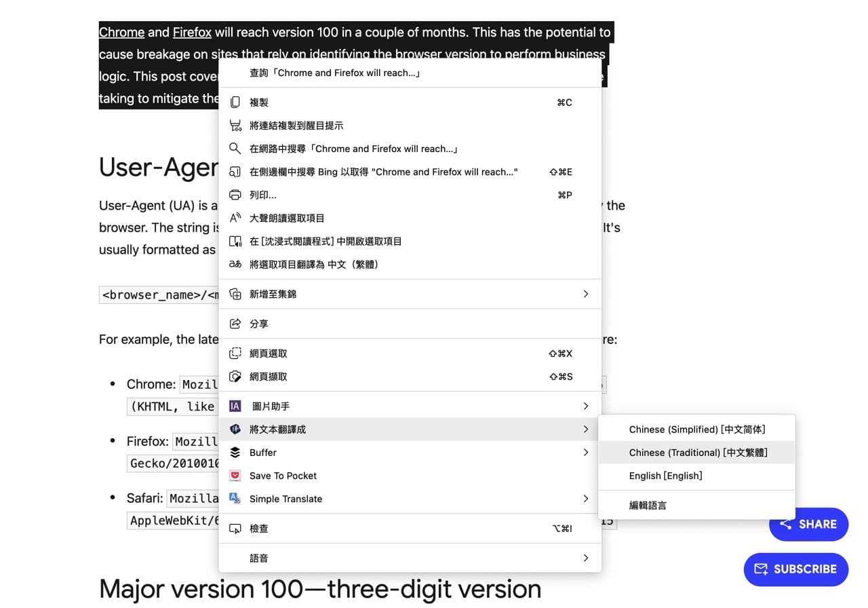This screenshot has height=608, width=868.
Task: Choose 在 [沈浸式閱讀程式] 中開啟選取項目
Action: tap(410, 241)
